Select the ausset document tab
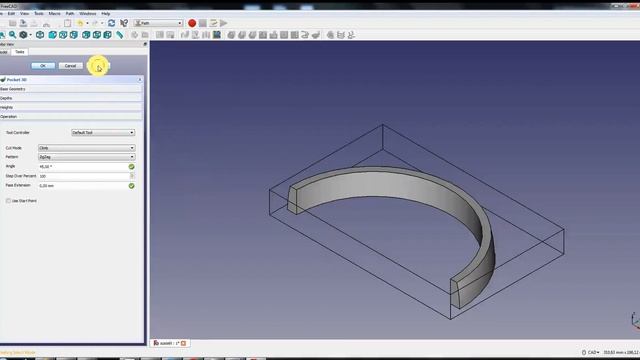640x360 pixels. [x=169, y=343]
